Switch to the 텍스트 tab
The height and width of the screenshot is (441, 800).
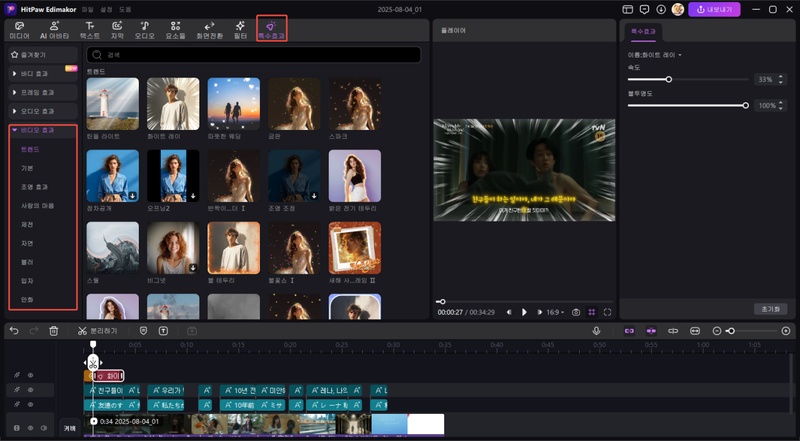click(90, 31)
